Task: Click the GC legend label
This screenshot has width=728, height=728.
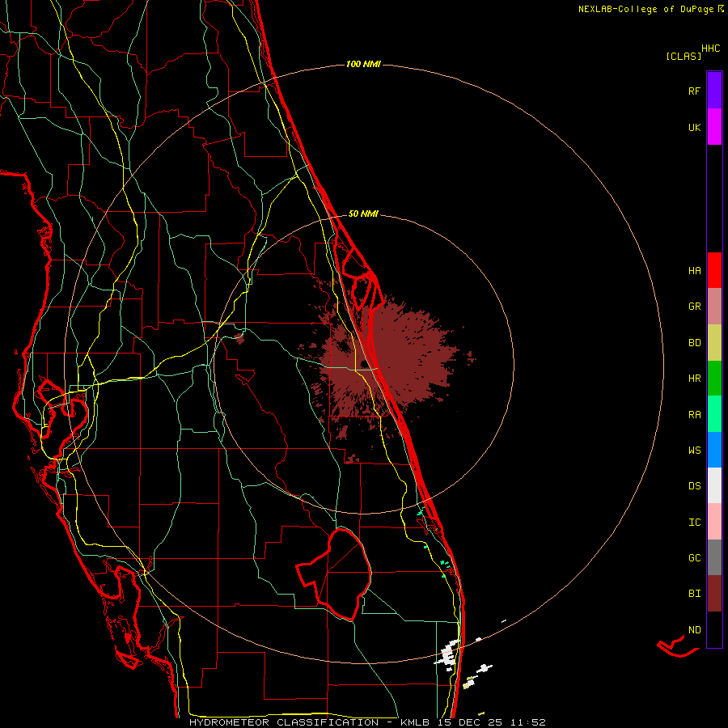Action: coord(694,558)
